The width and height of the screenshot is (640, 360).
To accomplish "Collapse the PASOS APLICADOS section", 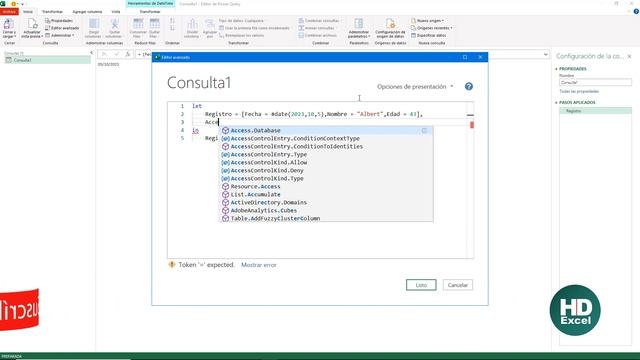I will tap(556, 102).
